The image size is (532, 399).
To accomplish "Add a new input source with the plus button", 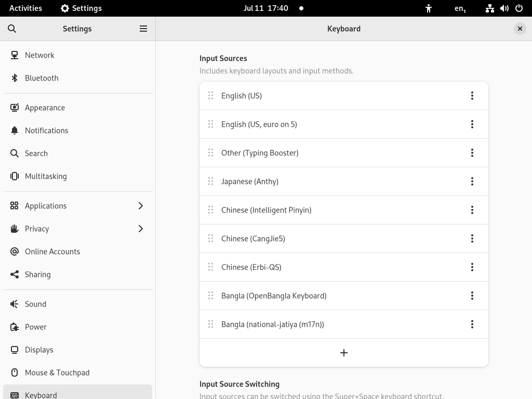I will coord(343,353).
